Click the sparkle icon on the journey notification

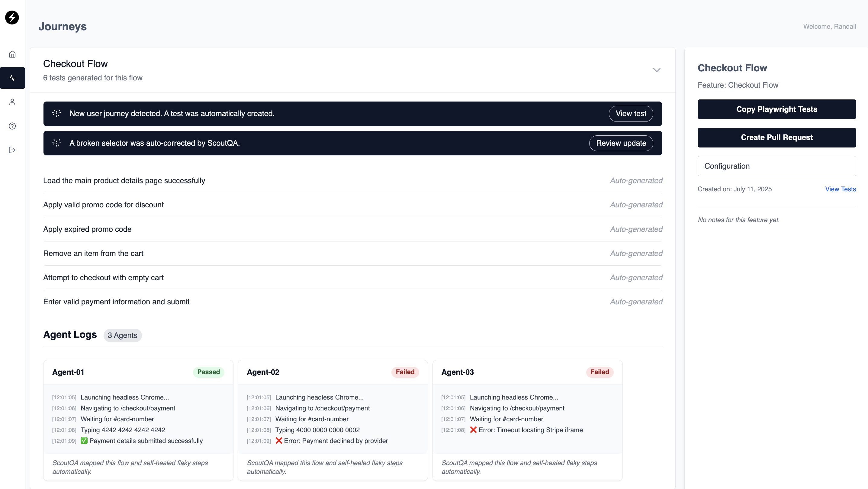click(x=56, y=114)
